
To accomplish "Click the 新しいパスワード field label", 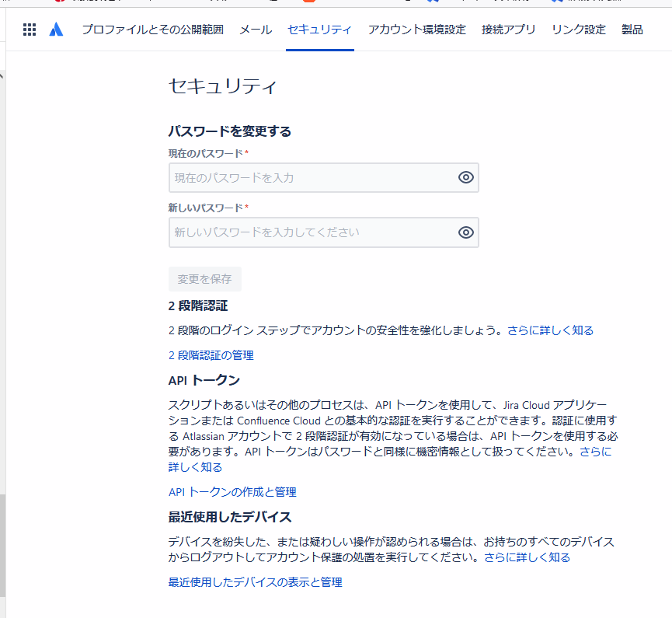I will (x=206, y=208).
